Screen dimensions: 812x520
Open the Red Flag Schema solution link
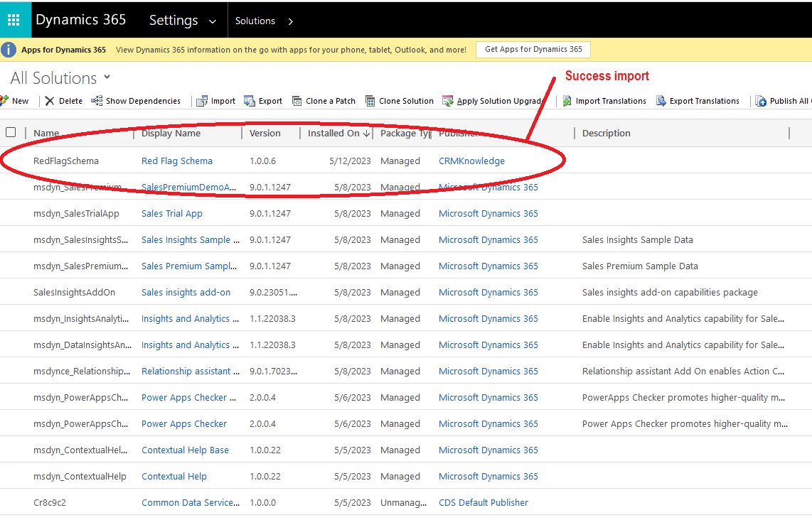tap(177, 161)
